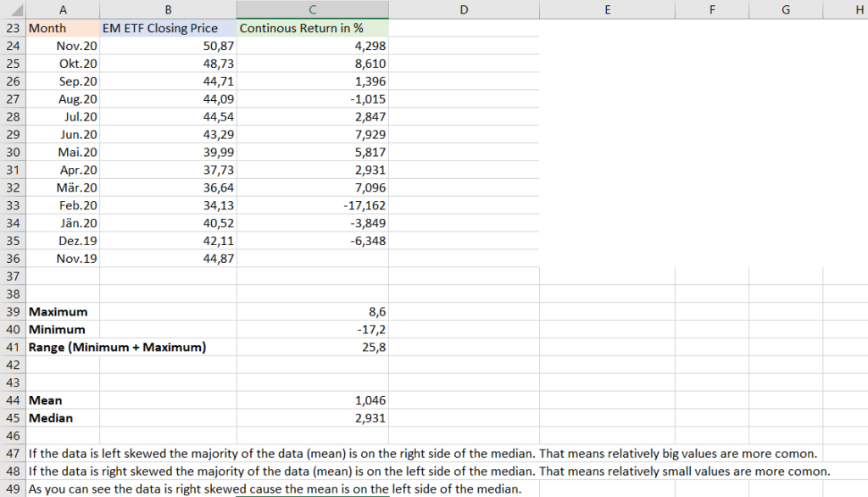Click closing price 44,54
The width and height of the screenshot is (868, 497).
(x=169, y=117)
